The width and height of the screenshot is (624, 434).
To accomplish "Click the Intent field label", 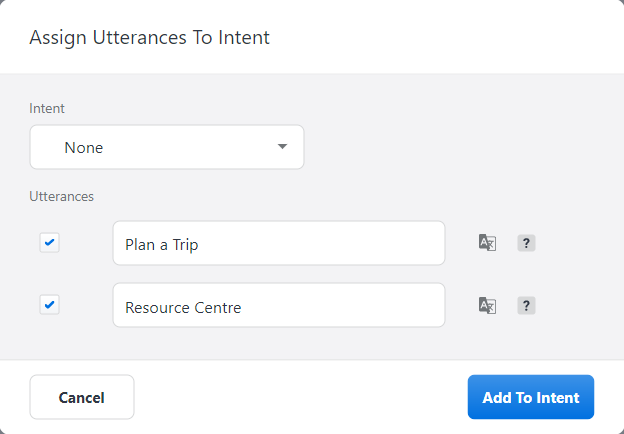I will 47,107.
